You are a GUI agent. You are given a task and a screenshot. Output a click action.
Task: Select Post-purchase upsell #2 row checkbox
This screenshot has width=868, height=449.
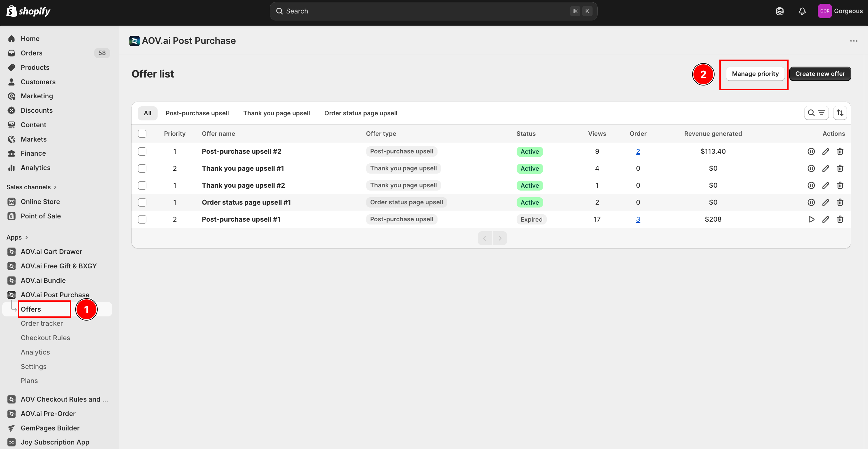tap(142, 151)
